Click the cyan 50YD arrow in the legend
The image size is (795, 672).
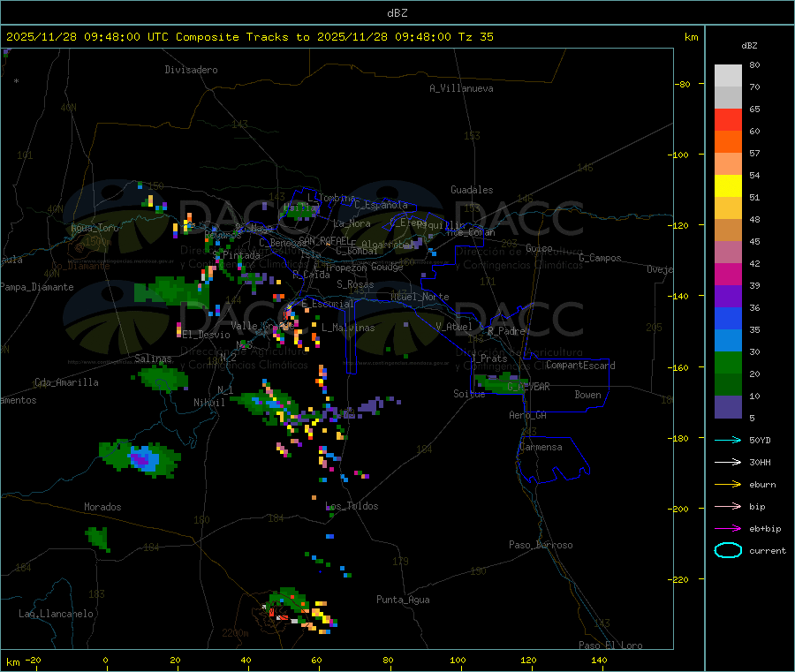click(x=728, y=440)
